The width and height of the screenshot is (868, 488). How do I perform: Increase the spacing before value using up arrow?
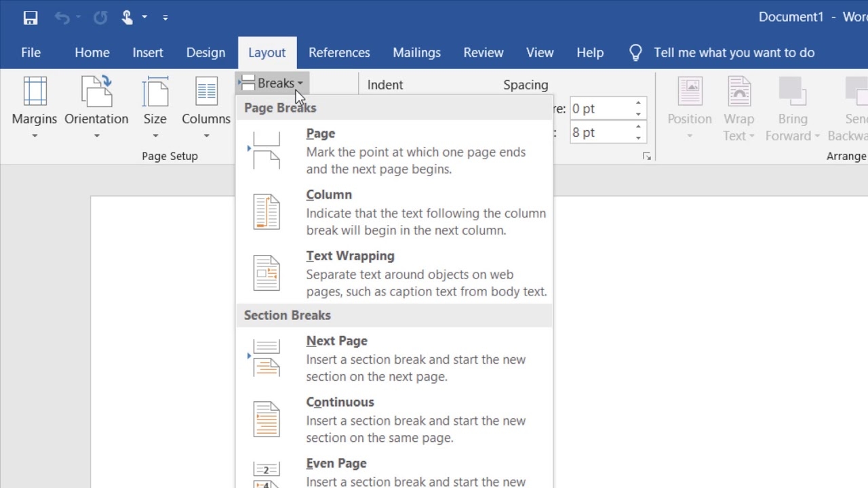point(638,104)
